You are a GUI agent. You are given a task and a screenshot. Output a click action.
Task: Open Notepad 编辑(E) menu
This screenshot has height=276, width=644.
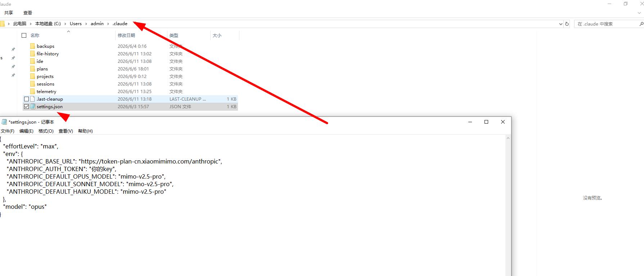(x=26, y=131)
